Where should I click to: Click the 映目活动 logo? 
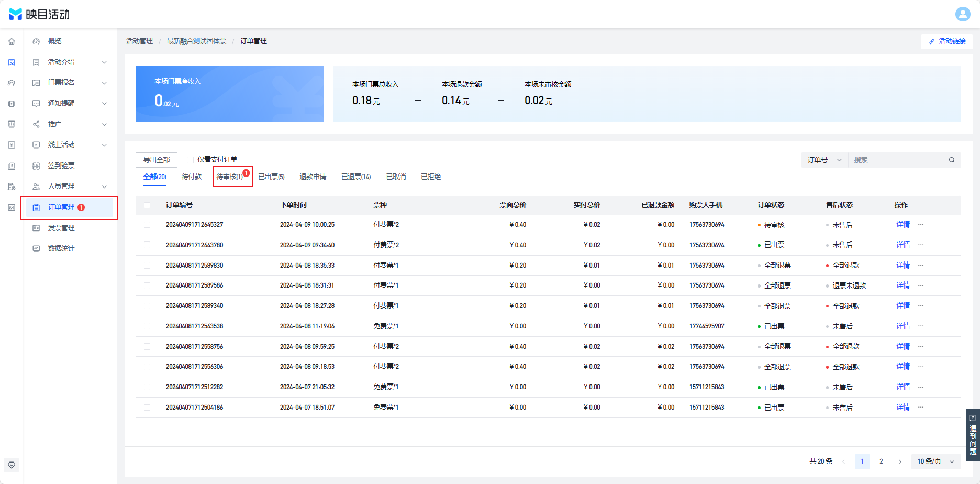[39, 14]
